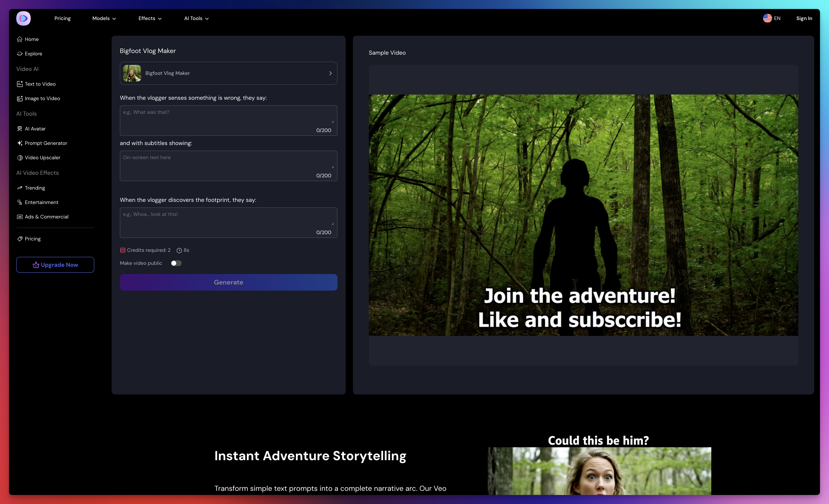Open Trending effects arrow icon
Image resolution: width=829 pixels, height=504 pixels.
click(19, 188)
